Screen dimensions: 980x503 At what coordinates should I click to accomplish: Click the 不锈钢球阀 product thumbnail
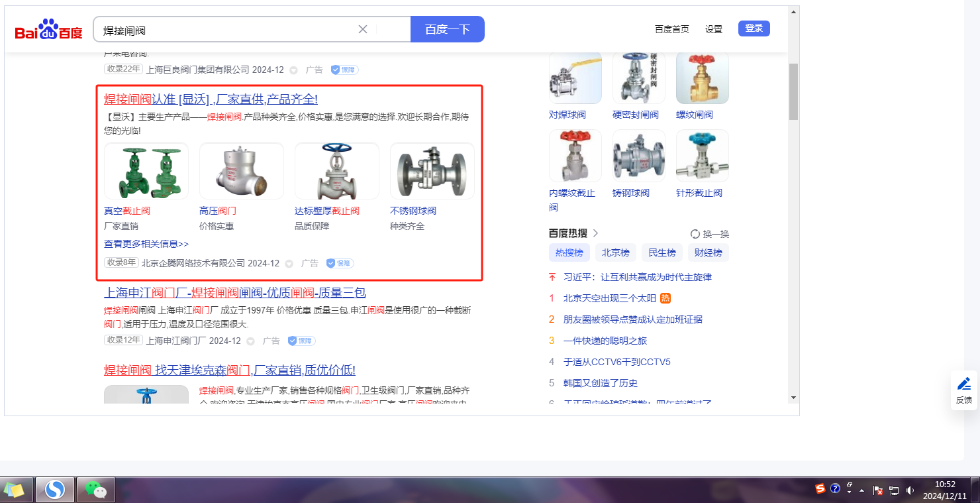432,171
